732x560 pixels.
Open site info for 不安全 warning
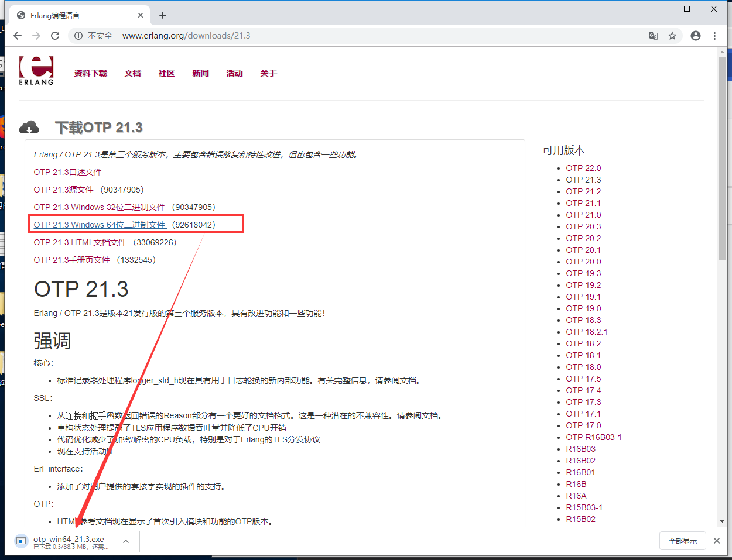coord(94,36)
